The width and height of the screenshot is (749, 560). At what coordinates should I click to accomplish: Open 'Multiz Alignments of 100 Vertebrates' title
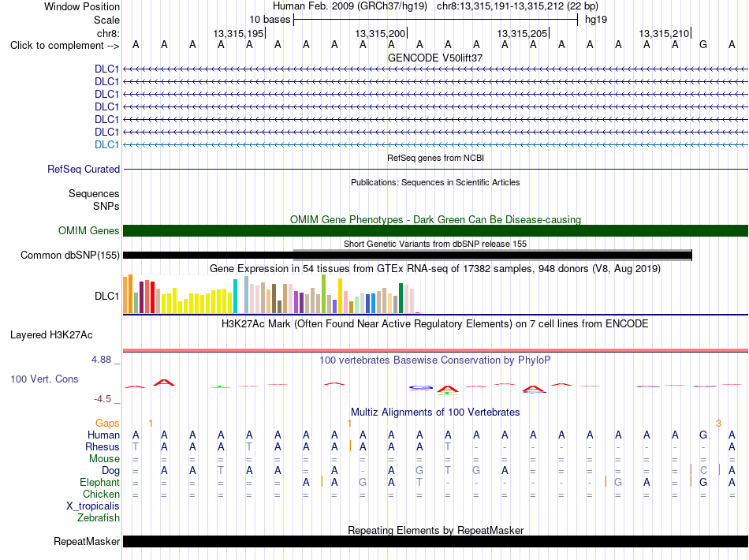[x=435, y=413]
